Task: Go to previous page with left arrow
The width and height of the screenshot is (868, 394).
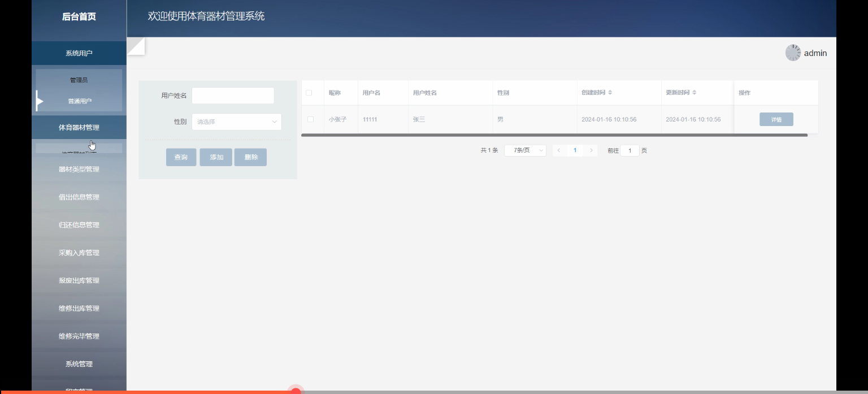Action: click(x=558, y=150)
